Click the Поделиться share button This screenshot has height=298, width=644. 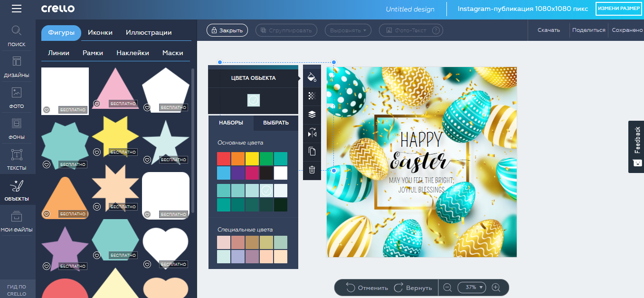(x=588, y=30)
